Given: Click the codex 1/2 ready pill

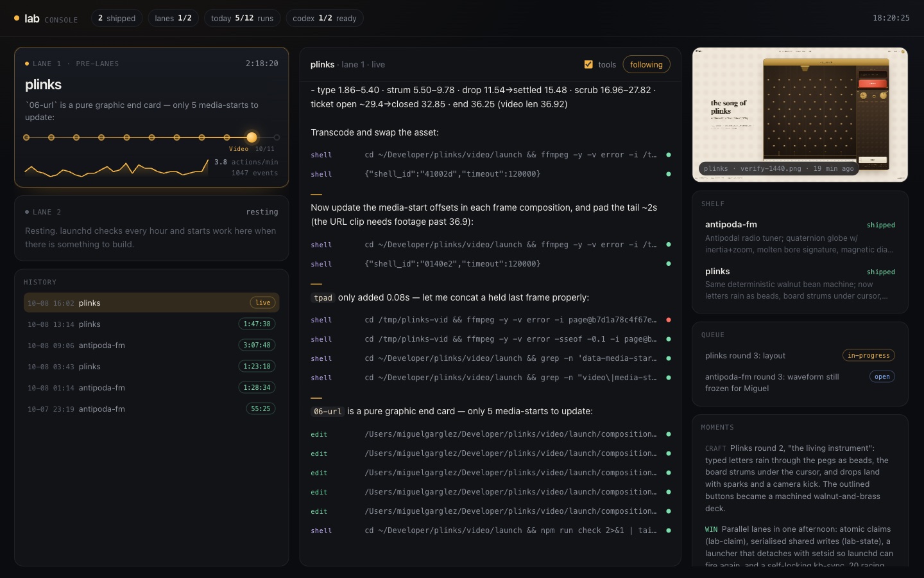Looking at the screenshot, I should (x=325, y=18).
